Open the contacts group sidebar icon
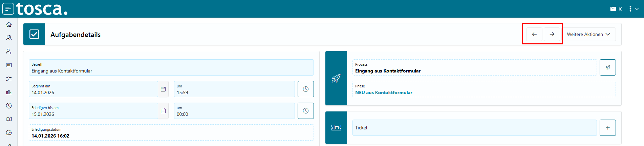This screenshot has height=146, width=644. 9,38
